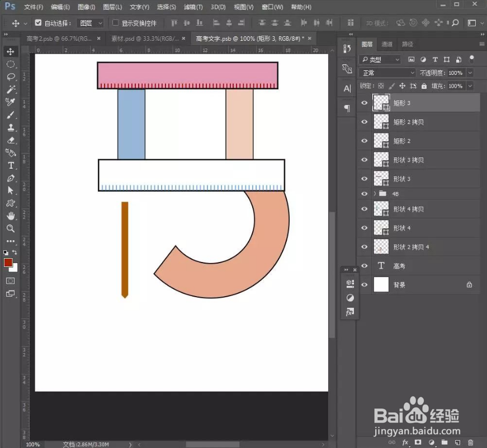
Task: Create a new layer
Action: coord(457,442)
